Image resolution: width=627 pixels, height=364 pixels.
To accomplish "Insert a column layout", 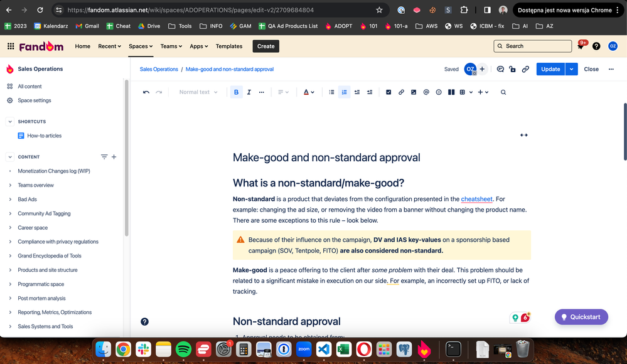I will tap(451, 92).
